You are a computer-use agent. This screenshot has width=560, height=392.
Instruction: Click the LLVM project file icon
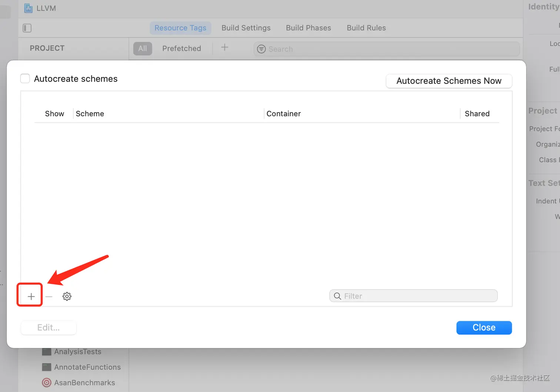29,8
